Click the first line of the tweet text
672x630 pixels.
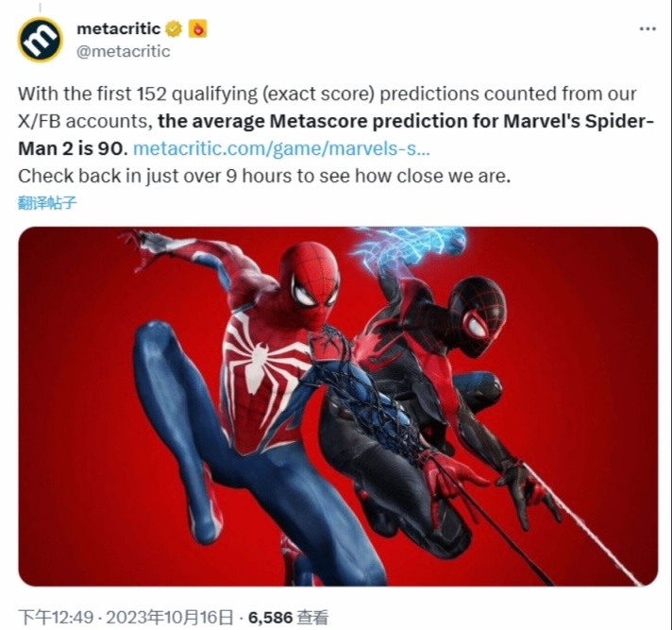327,94
